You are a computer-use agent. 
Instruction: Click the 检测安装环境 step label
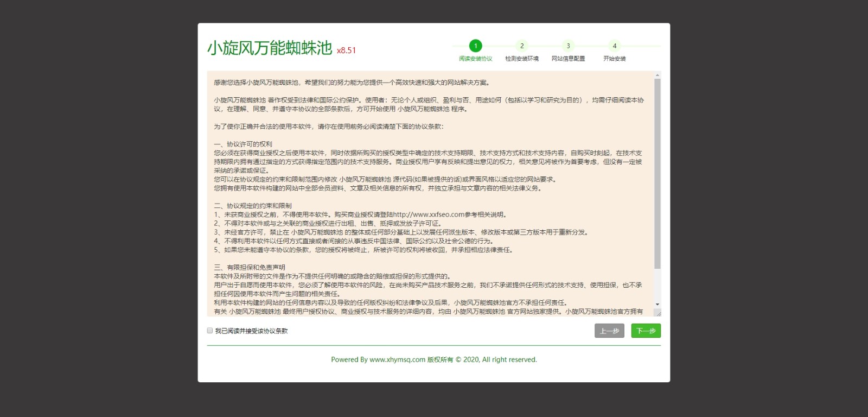click(522, 59)
